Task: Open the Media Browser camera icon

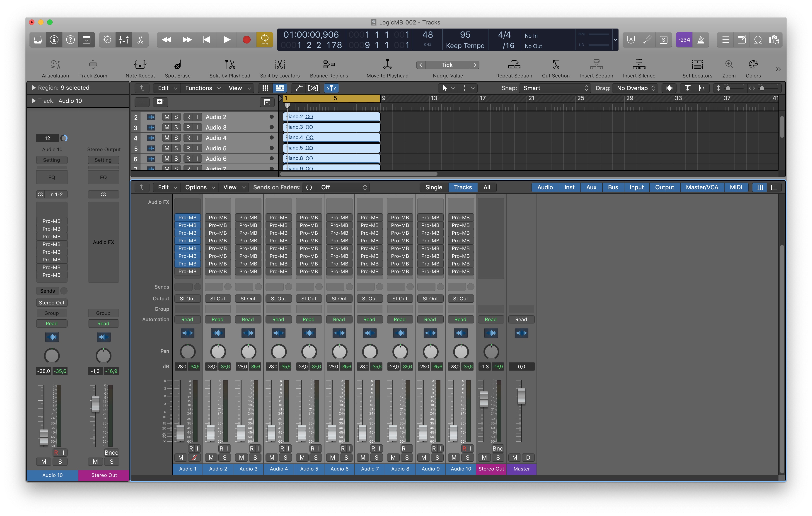Action: (x=774, y=40)
